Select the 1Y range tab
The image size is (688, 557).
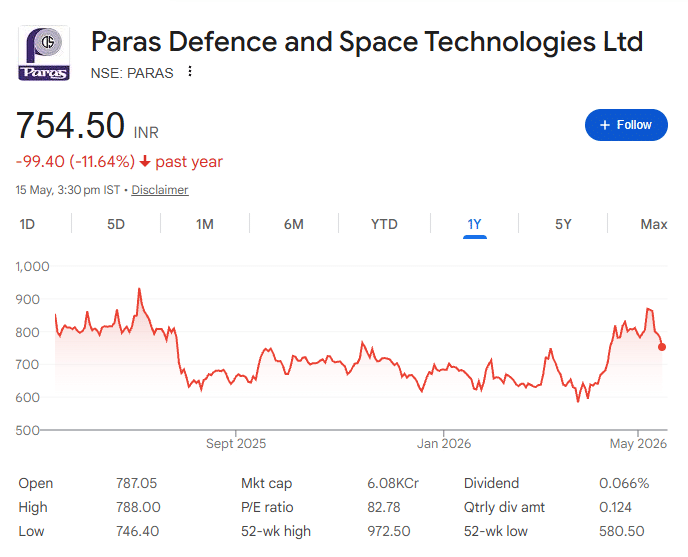(x=474, y=224)
